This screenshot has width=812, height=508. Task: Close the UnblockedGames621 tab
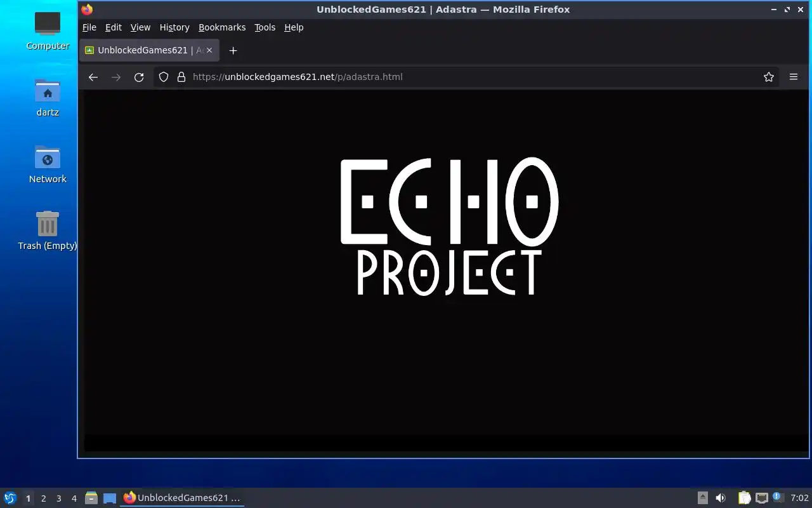click(210, 50)
